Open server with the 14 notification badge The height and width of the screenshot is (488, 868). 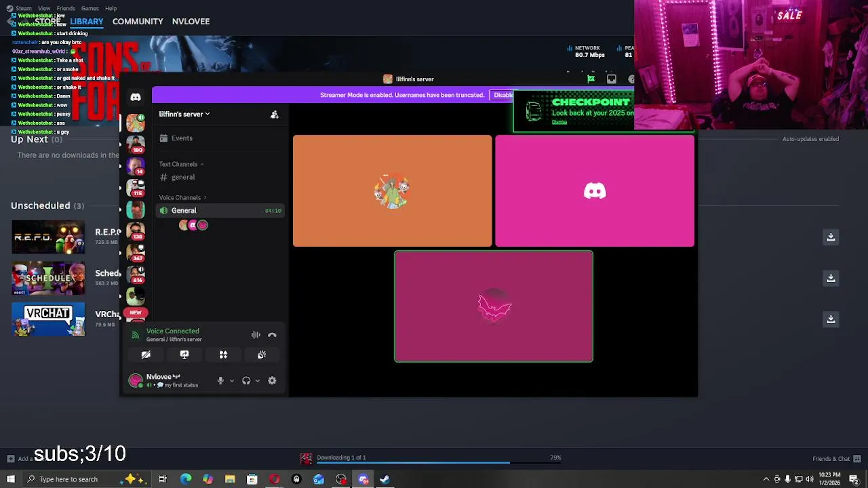[x=136, y=166]
